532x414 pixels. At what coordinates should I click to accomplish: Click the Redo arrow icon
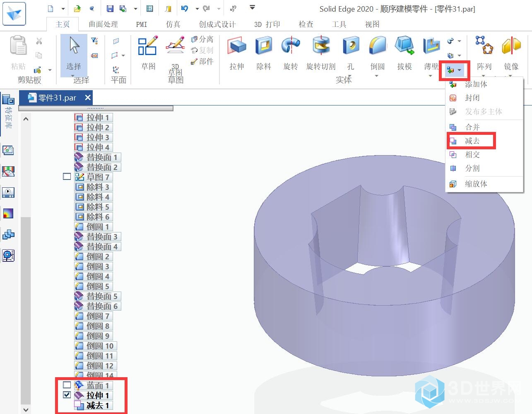click(207, 9)
